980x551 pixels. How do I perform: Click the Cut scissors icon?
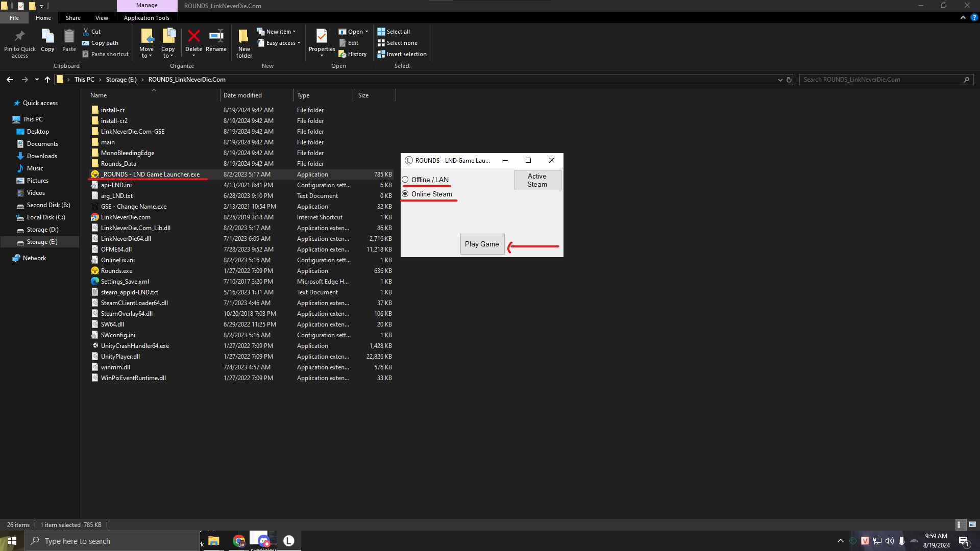coord(86,32)
